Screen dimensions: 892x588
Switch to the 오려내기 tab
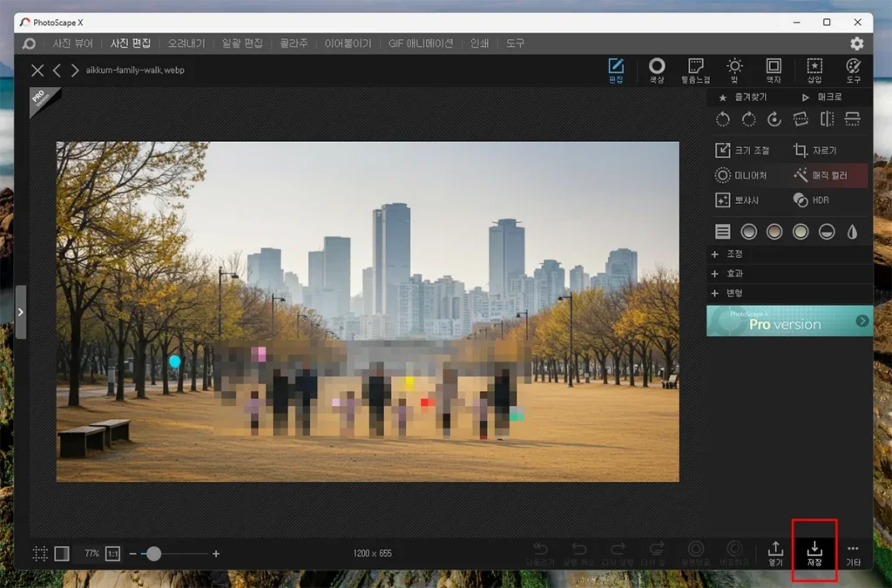[x=187, y=43]
